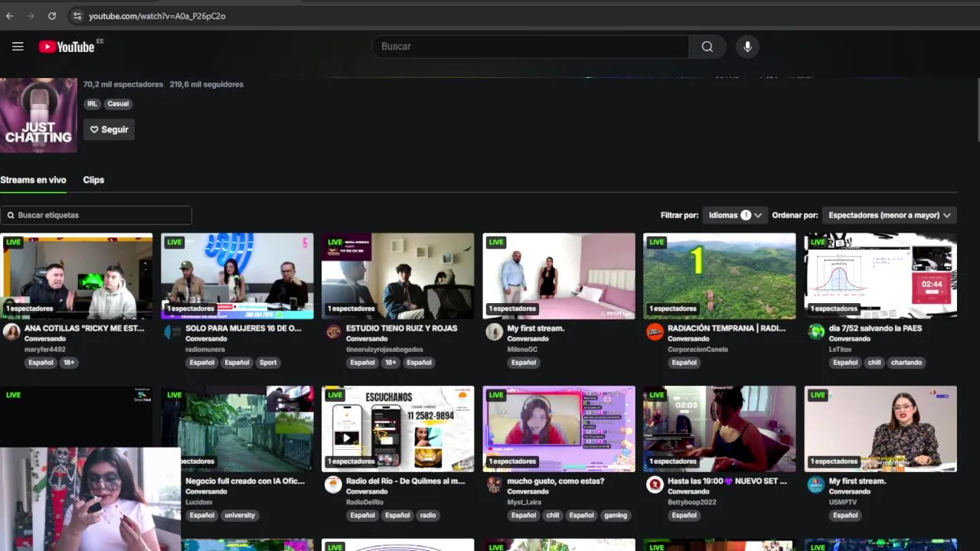Focus the Buscar search box
Image resolution: width=980 pixels, height=551 pixels.
coord(530,47)
